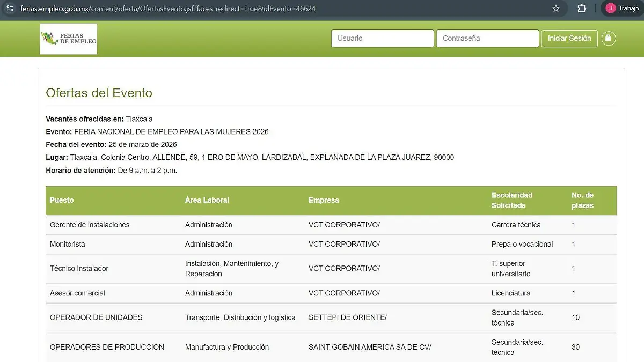
Task: Click the Puesto column header
Action: pyautogui.click(x=62, y=200)
